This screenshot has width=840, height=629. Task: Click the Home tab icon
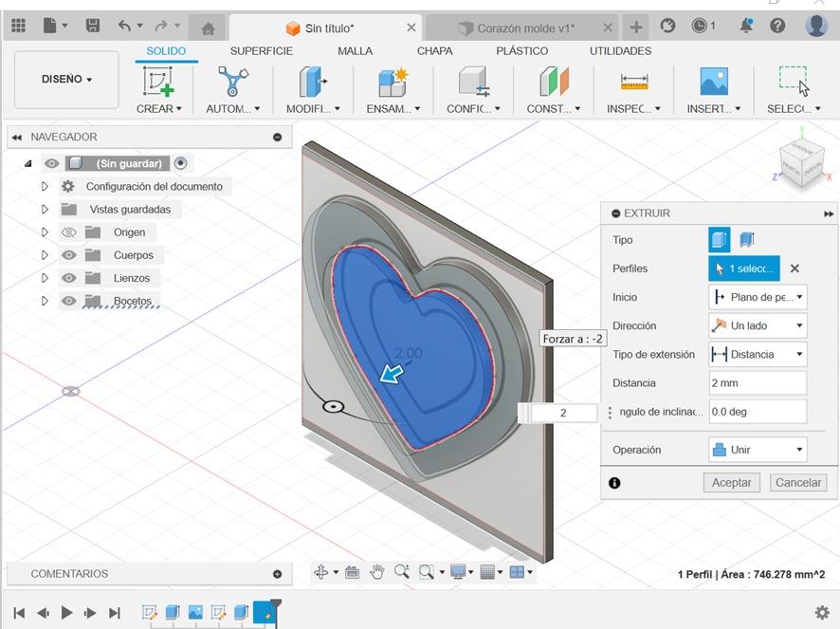tap(209, 28)
